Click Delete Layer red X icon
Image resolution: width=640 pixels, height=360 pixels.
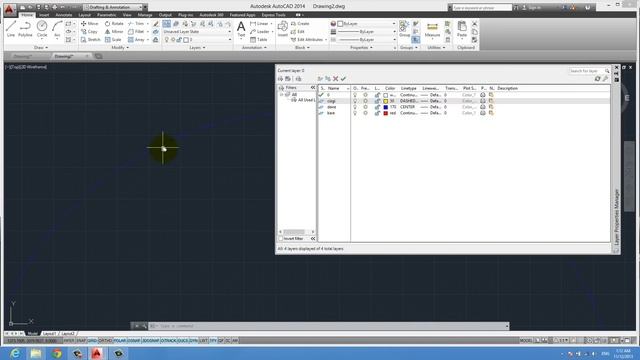[x=336, y=79]
